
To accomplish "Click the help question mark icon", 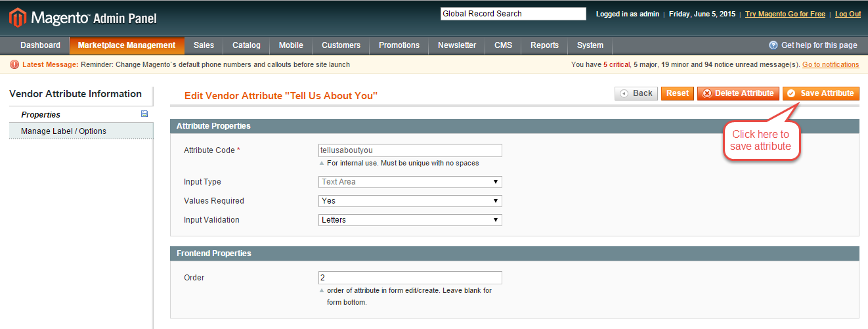I will (773, 45).
